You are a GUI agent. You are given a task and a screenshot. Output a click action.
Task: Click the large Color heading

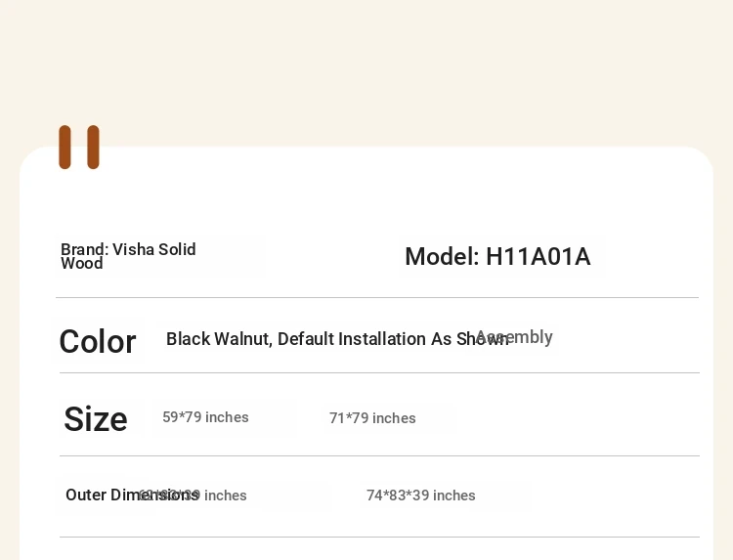tap(98, 341)
